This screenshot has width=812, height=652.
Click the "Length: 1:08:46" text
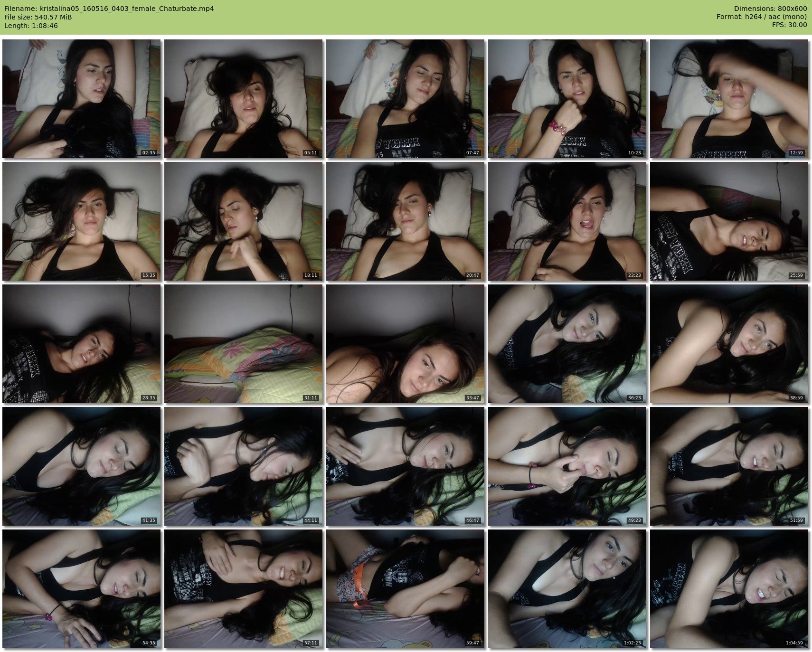pos(31,26)
